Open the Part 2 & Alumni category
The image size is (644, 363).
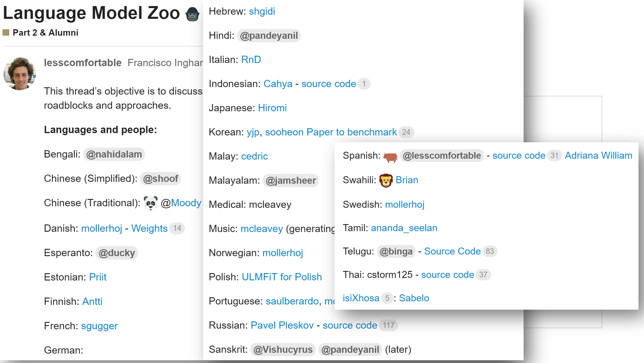(45, 32)
